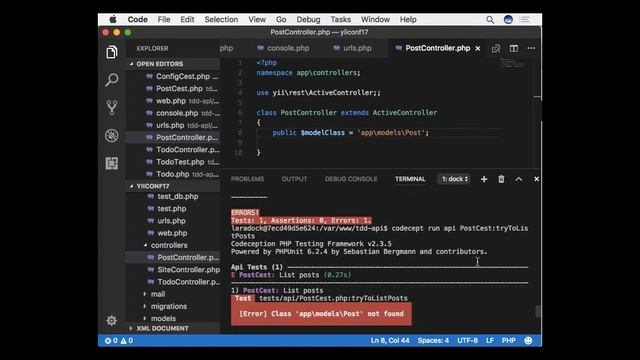Select the terminal instance dropdown '1: dock'
This screenshot has height=360, width=640.
coord(454,179)
